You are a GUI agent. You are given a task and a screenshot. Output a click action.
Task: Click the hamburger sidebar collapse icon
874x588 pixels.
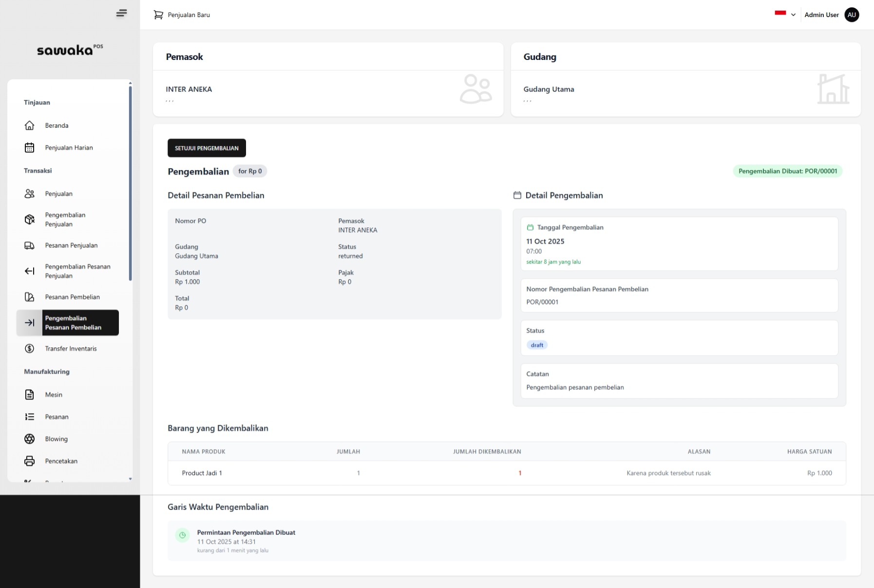click(121, 13)
